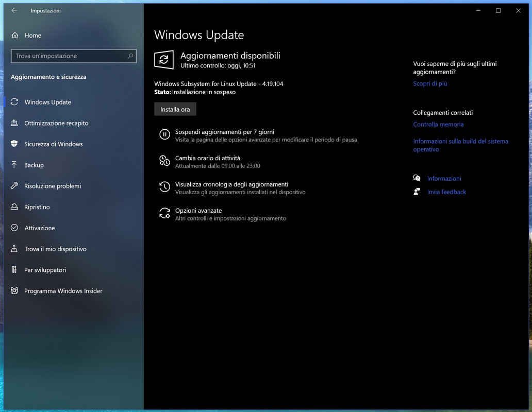Maximize the Impostazioni window
532x412 pixels.
pyautogui.click(x=498, y=10)
